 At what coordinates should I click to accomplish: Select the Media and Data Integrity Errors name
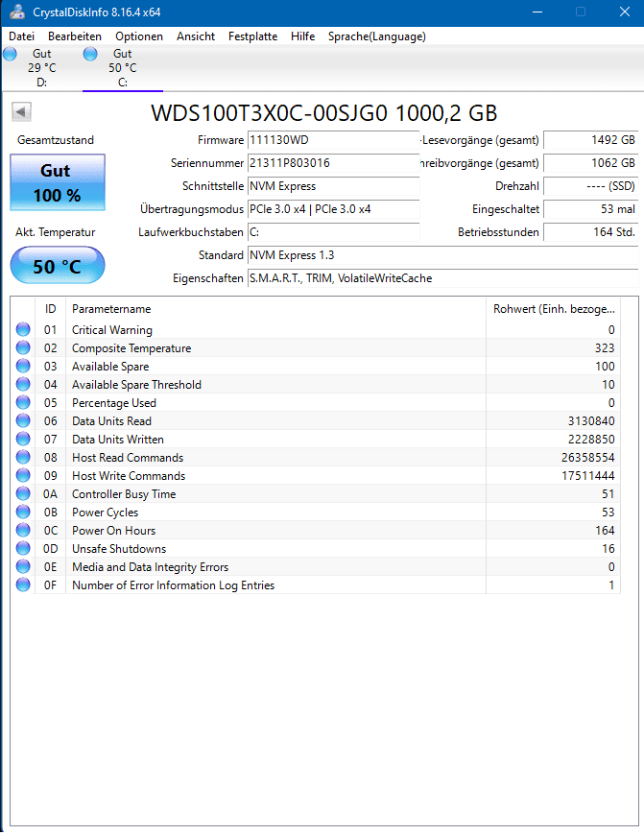click(150, 567)
